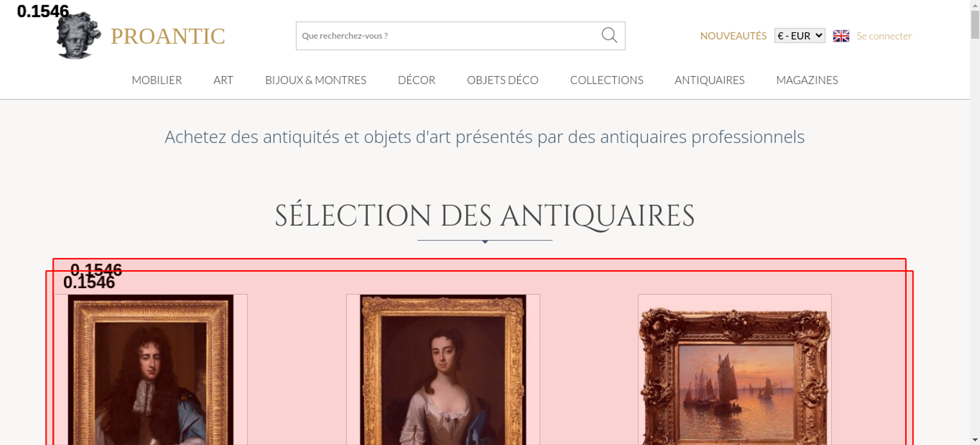Select the DÉCOR navigation item
Image resolution: width=980 pixels, height=445 pixels.
[416, 80]
